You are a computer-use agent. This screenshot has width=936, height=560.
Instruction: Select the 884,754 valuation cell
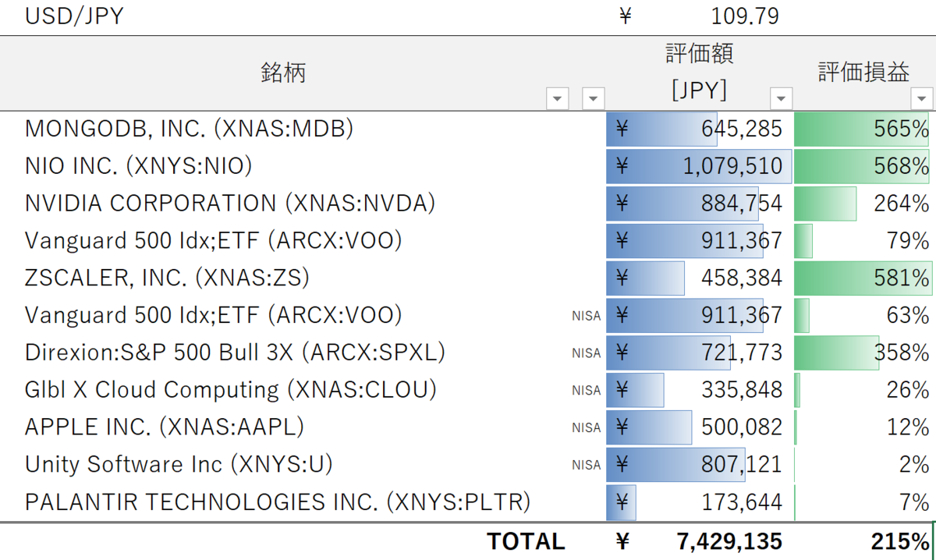click(700, 204)
